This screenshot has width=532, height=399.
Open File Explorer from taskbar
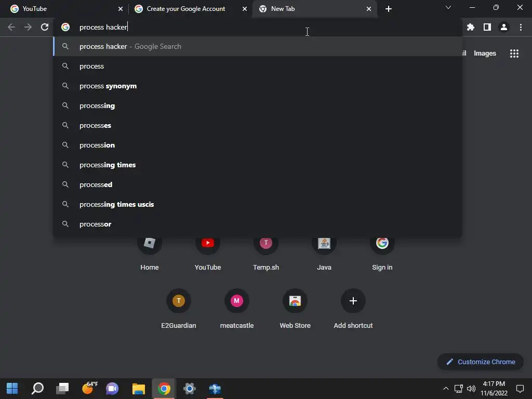pyautogui.click(x=138, y=389)
